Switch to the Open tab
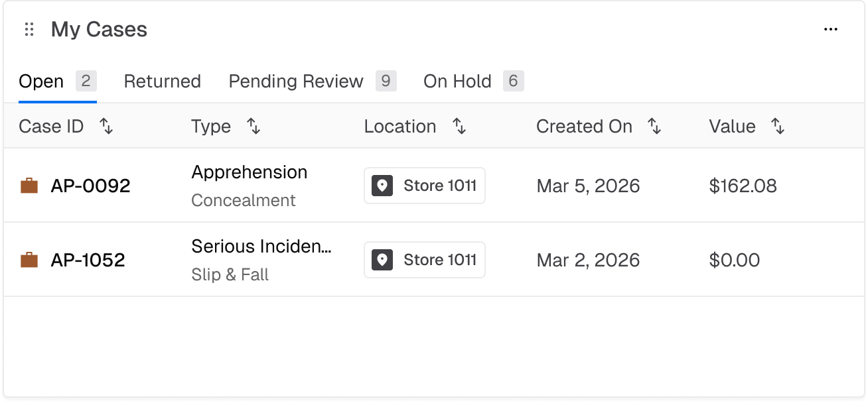 coord(58,82)
